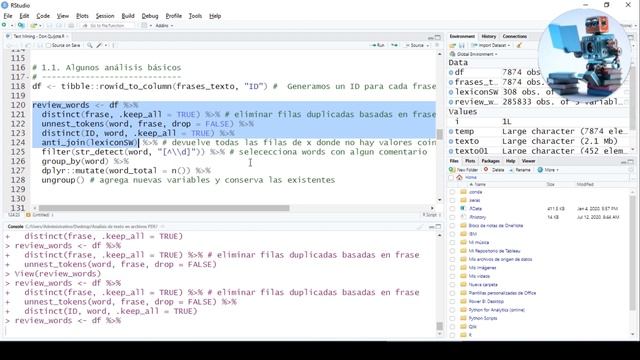Click the red Delete icon in Files pane
The height and width of the screenshot is (360, 640).
click(486, 170)
